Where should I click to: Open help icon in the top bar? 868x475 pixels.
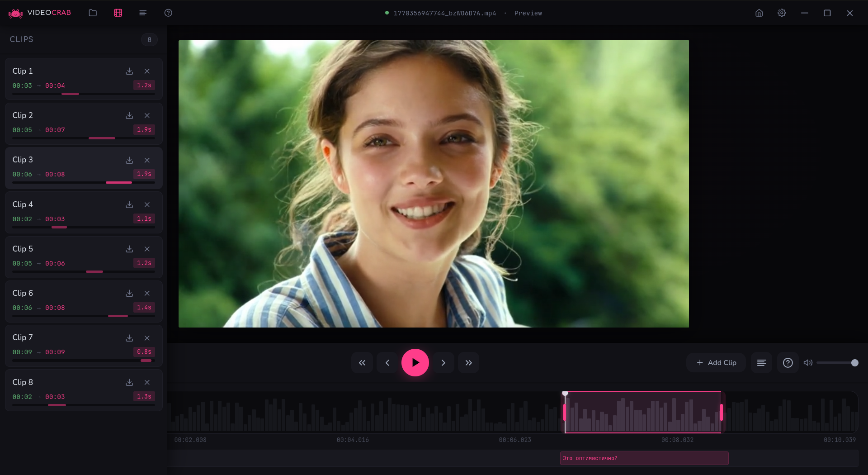[x=168, y=13]
